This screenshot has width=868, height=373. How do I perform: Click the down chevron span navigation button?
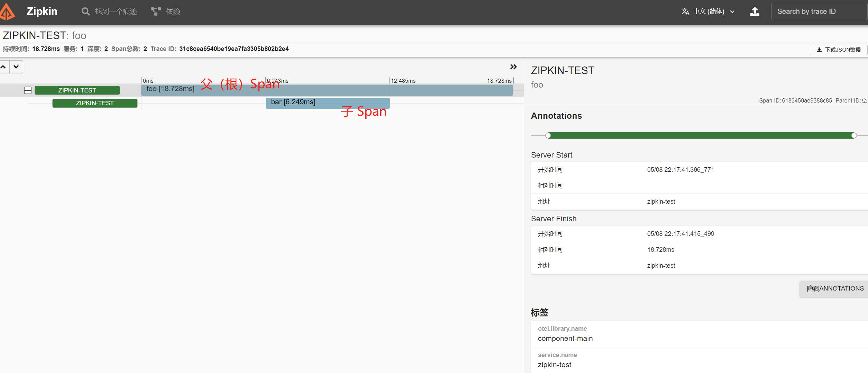16,67
